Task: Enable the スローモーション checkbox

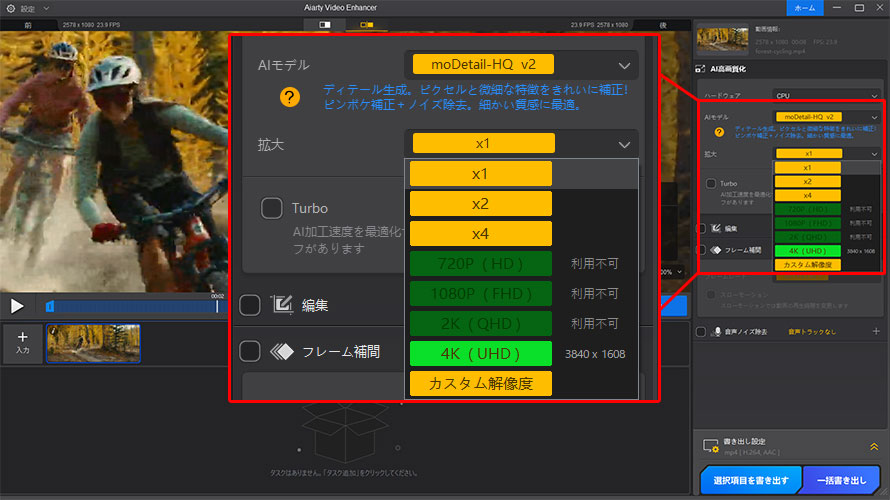Action: 711,295
